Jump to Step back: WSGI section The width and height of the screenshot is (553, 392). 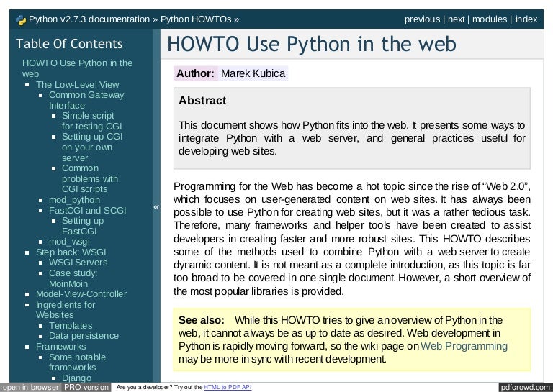tap(71, 252)
